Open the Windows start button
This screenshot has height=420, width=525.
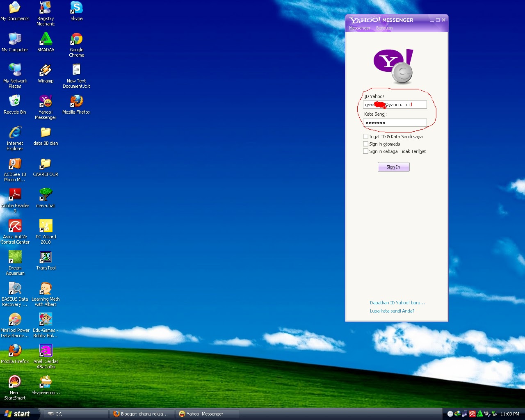click(x=19, y=414)
